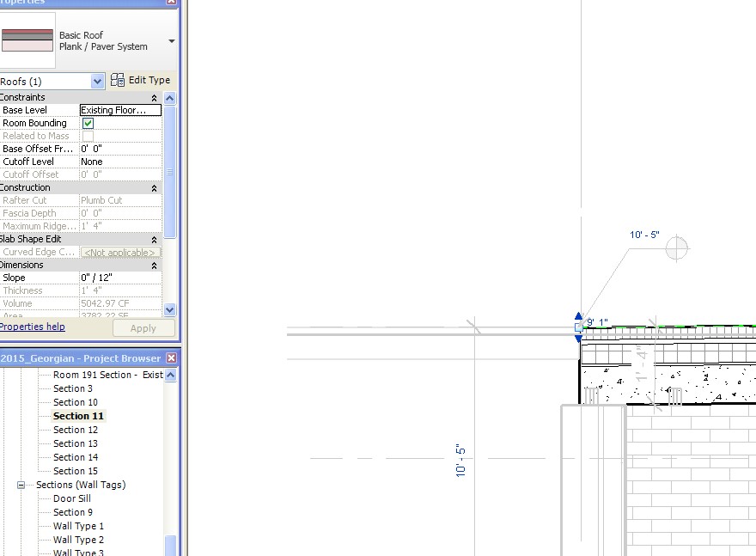Collapse Sections (Wall Tags) tree node
This screenshot has width=756, height=556.
click(x=21, y=485)
